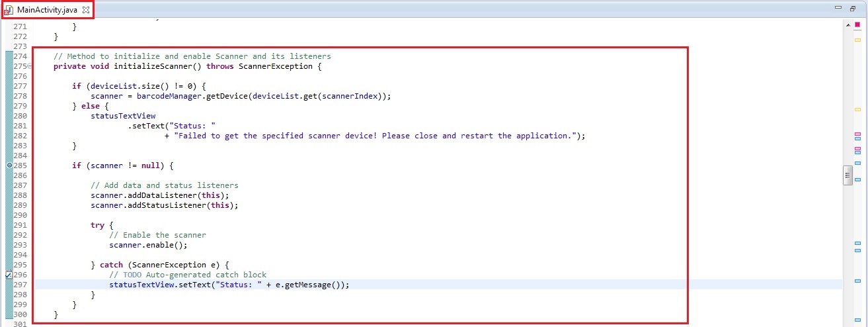The width and height of the screenshot is (868, 327).
Task: Click the red error indicator atop overview ruler
Action: pyautogui.click(x=857, y=24)
